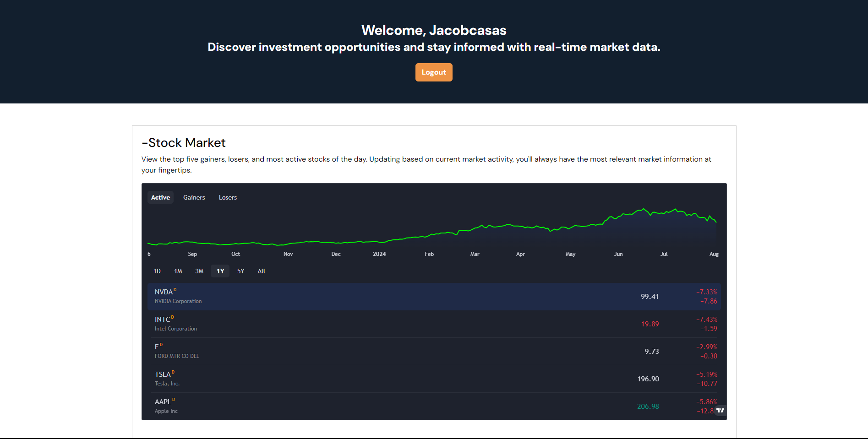Click TSLA price 196.90
The height and width of the screenshot is (439, 868).
(648, 379)
